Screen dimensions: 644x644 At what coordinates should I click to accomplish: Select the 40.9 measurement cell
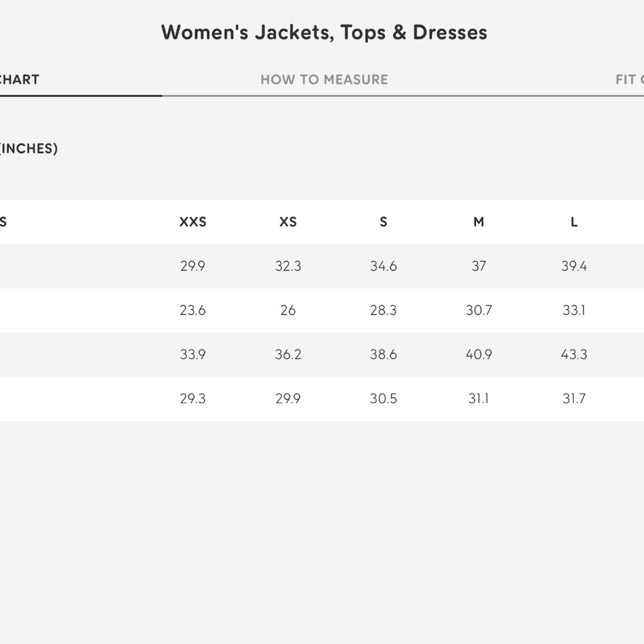pyautogui.click(x=478, y=354)
